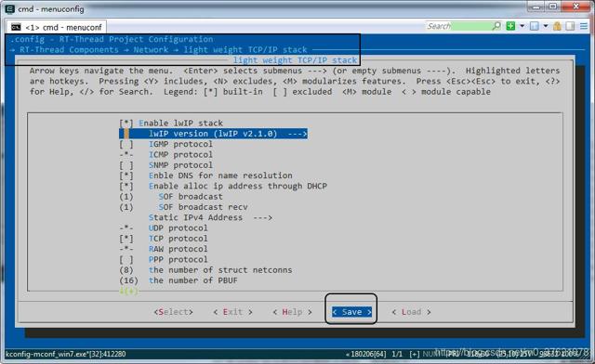This screenshot has width=595, height=364.
Task: Maximize the cmd - menuconfig window
Action: (x=553, y=6)
